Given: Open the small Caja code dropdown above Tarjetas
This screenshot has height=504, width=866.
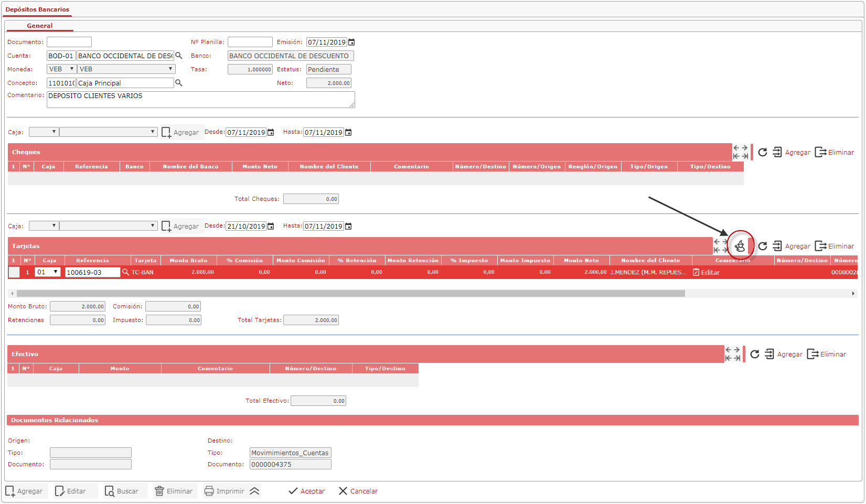Looking at the screenshot, I should (44, 226).
